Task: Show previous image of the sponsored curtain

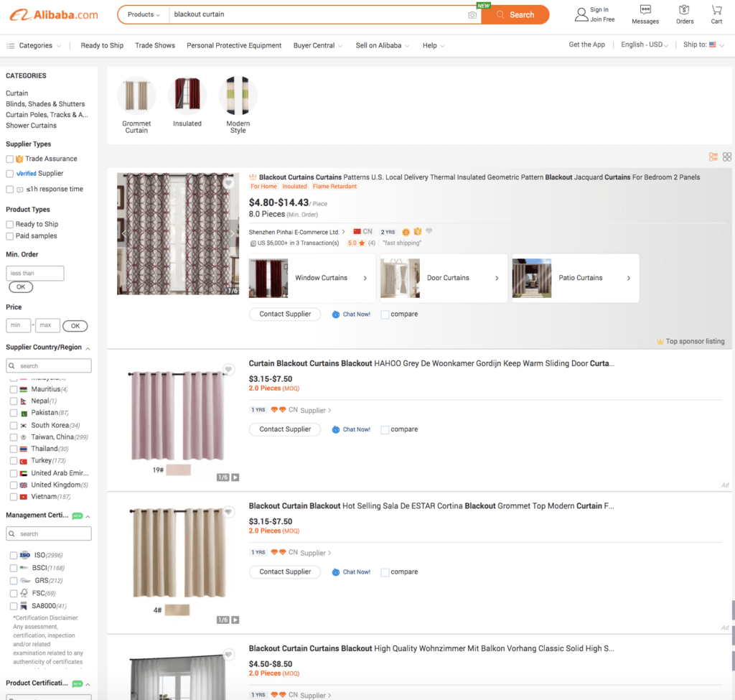Action: [124, 233]
